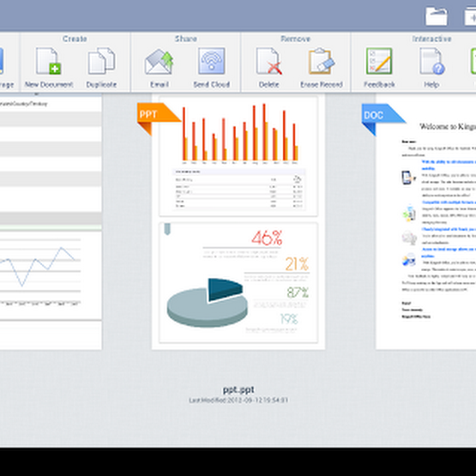Open the spreadsheet line chart thumbnail

point(51,275)
